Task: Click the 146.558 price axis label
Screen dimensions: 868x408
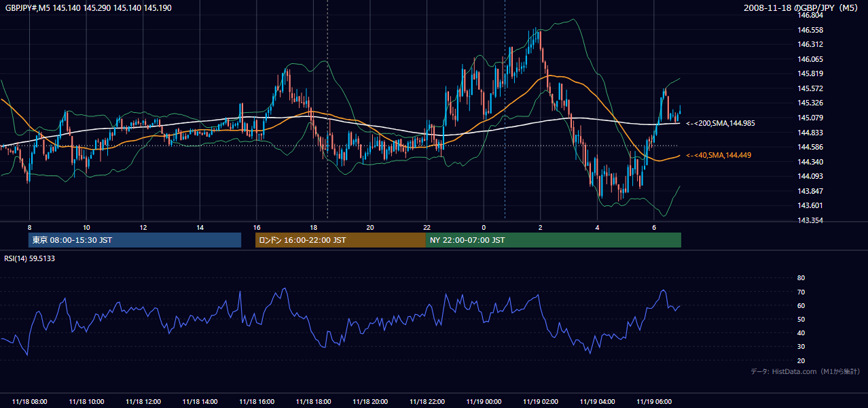Action: [x=810, y=30]
